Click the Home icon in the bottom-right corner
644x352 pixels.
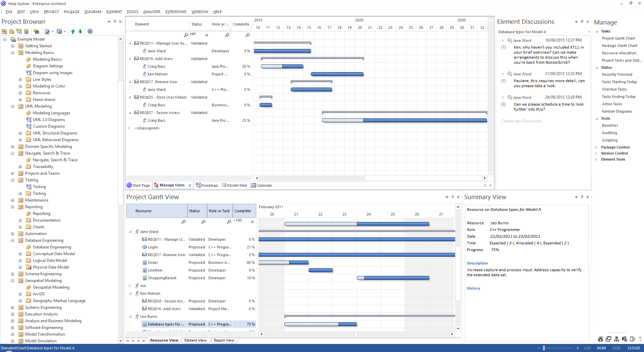click(600, 339)
